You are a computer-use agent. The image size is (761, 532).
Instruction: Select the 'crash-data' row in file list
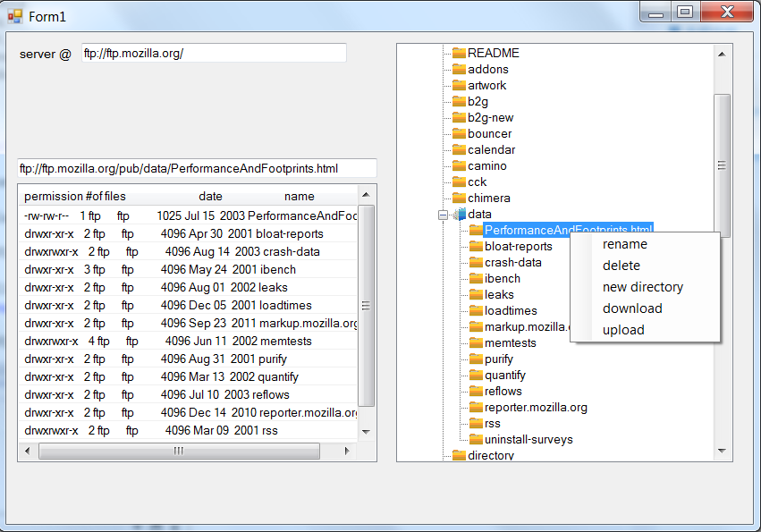[189, 251]
